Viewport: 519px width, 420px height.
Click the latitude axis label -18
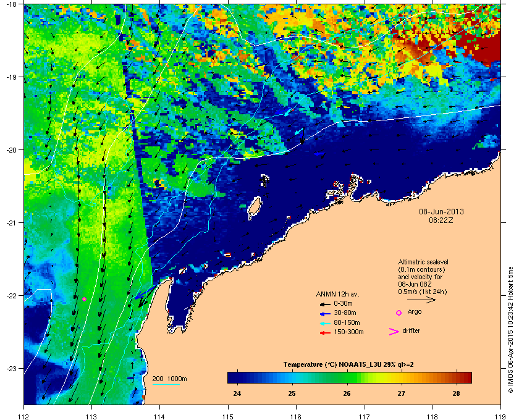click(13, 4)
